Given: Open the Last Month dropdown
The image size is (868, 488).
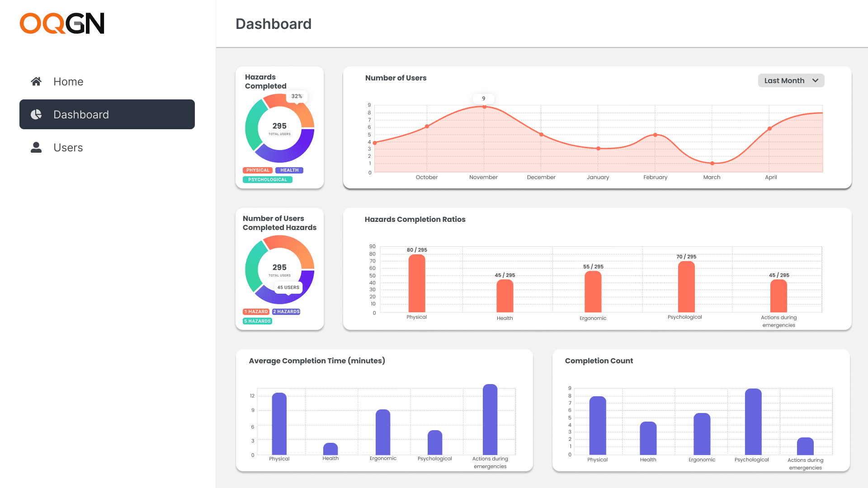Looking at the screenshot, I should 791,80.
